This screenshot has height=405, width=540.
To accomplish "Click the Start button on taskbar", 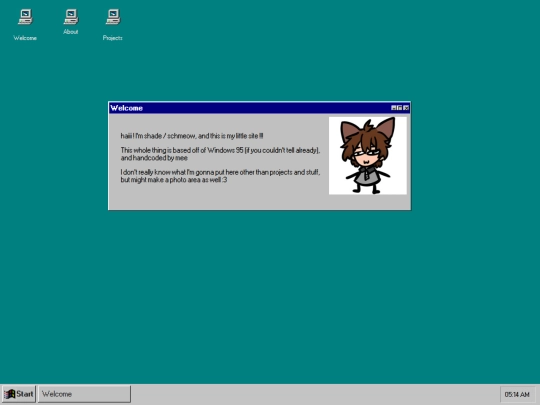I will coord(19,394).
